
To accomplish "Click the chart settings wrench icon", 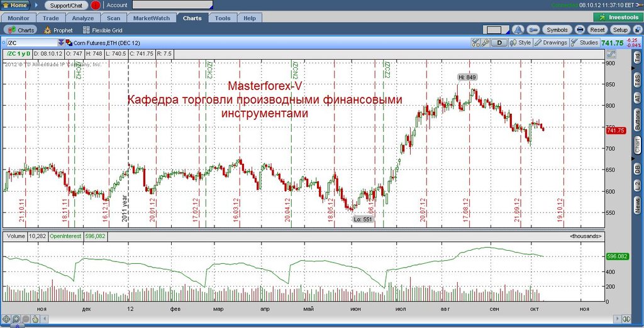I will point(485,43).
